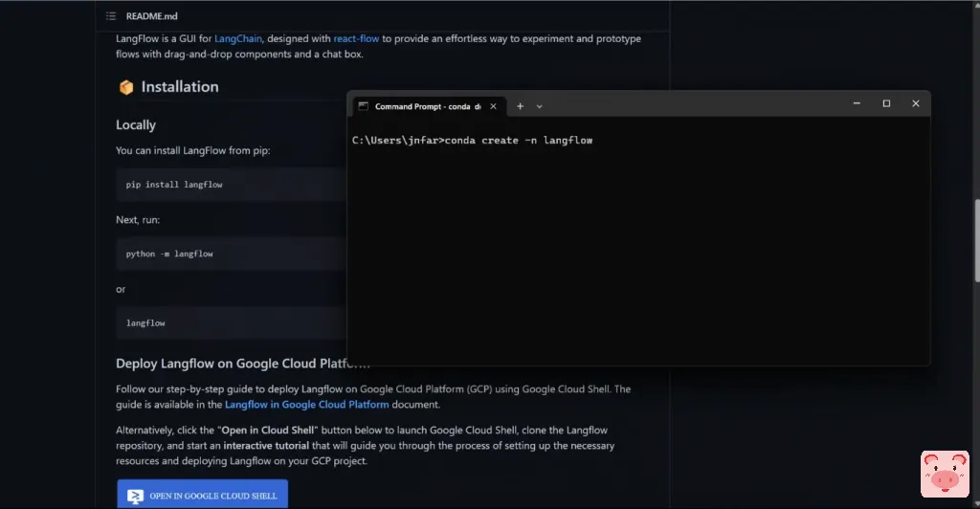This screenshot has height=509, width=980.
Task: Click the Cloud Shell icon on blue button
Action: [135, 496]
